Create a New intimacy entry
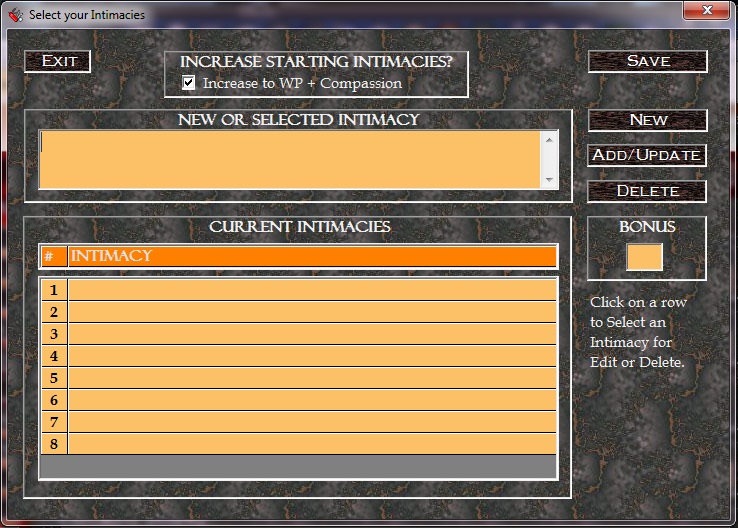Image resolution: width=738 pixels, height=528 pixels. (648, 120)
